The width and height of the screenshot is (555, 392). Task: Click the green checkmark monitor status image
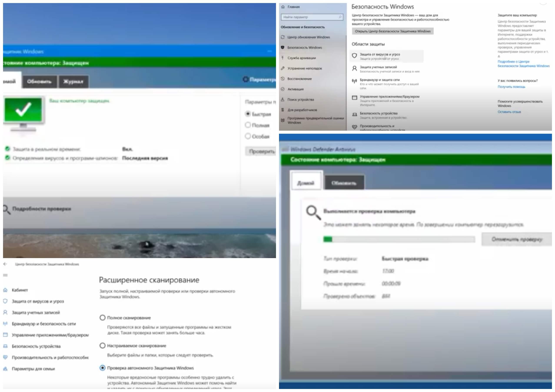(23, 114)
